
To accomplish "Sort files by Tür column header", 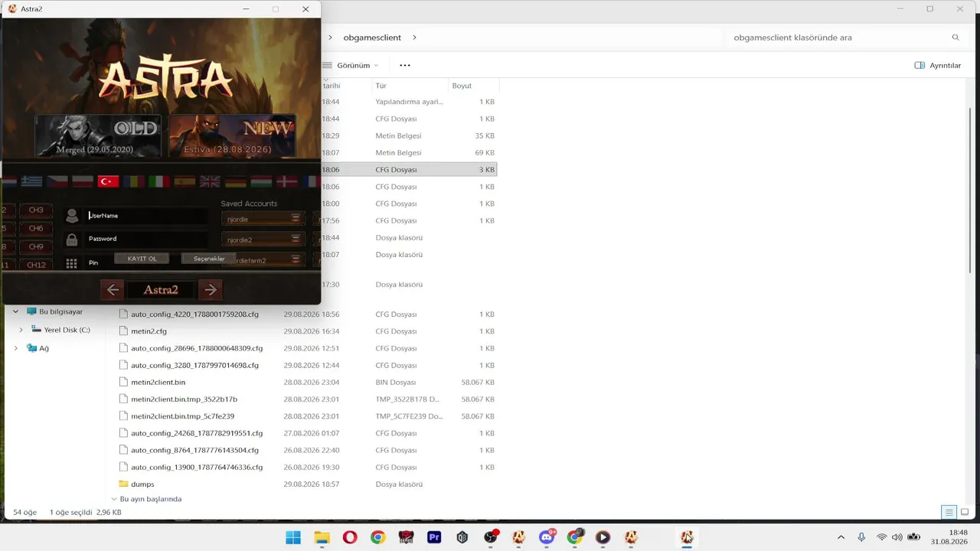I will tap(410, 86).
